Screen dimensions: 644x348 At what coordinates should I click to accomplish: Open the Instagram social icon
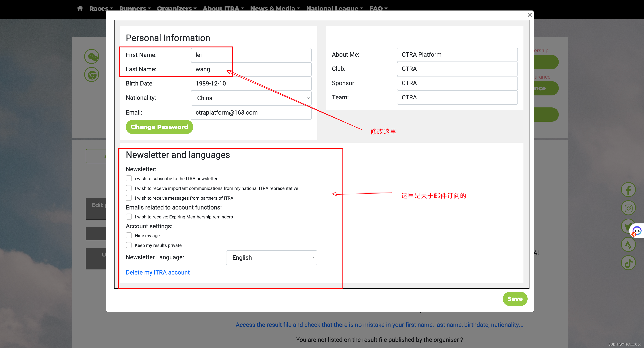628,208
